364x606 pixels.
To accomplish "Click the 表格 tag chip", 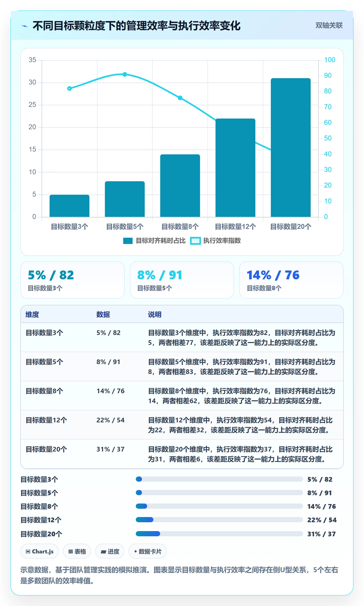I will tap(77, 551).
